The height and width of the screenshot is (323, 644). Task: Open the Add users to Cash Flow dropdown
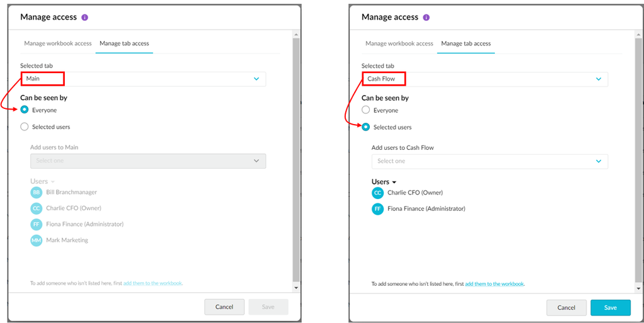pyautogui.click(x=489, y=161)
